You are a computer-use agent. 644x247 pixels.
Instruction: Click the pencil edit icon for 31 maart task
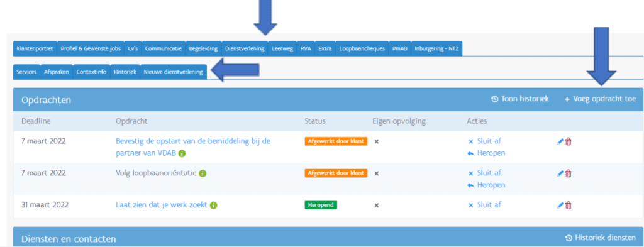pos(560,205)
